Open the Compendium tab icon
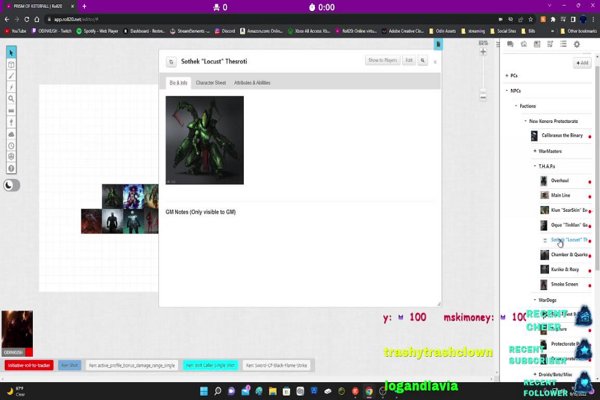 click(550, 44)
